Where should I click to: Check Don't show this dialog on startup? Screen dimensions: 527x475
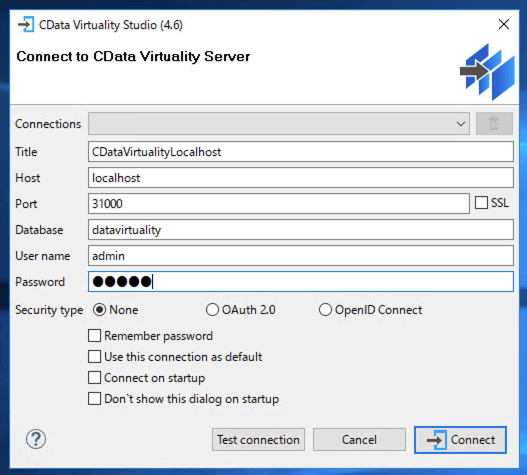pos(94,399)
